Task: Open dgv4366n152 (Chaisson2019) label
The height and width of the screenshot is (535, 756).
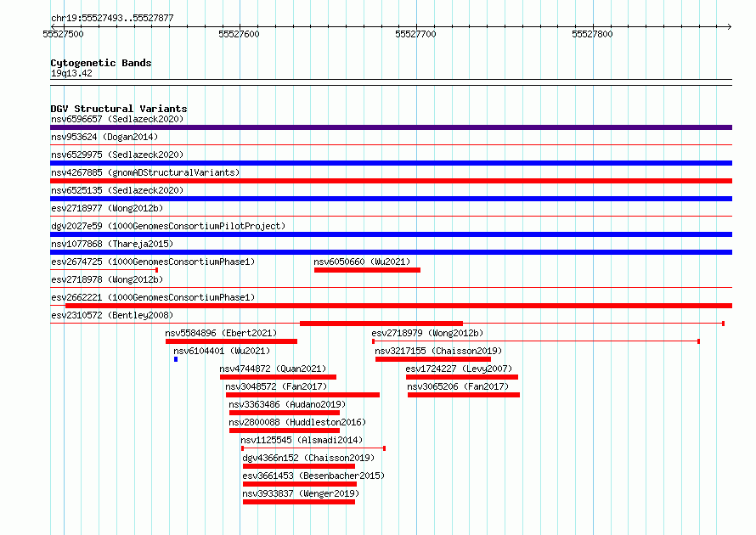Action: pyautogui.click(x=308, y=458)
